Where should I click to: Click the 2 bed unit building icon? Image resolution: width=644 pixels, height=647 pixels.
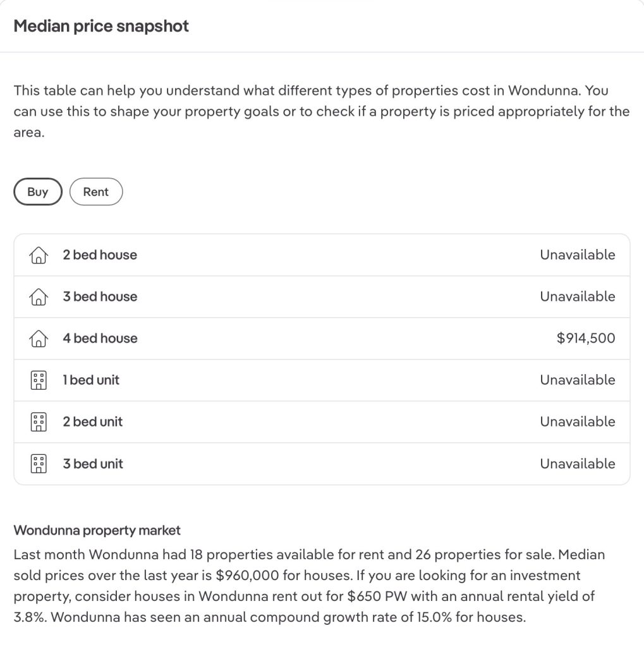pos(39,422)
